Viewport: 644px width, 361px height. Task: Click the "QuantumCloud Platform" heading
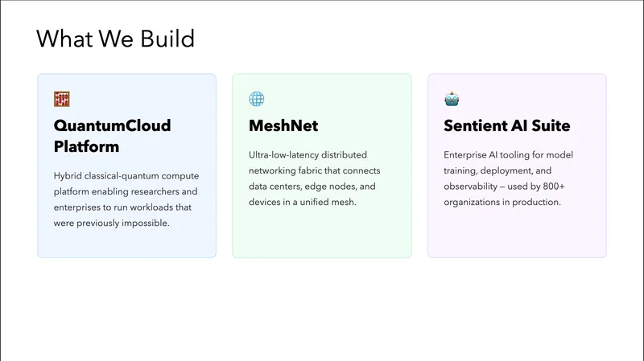pos(112,136)
